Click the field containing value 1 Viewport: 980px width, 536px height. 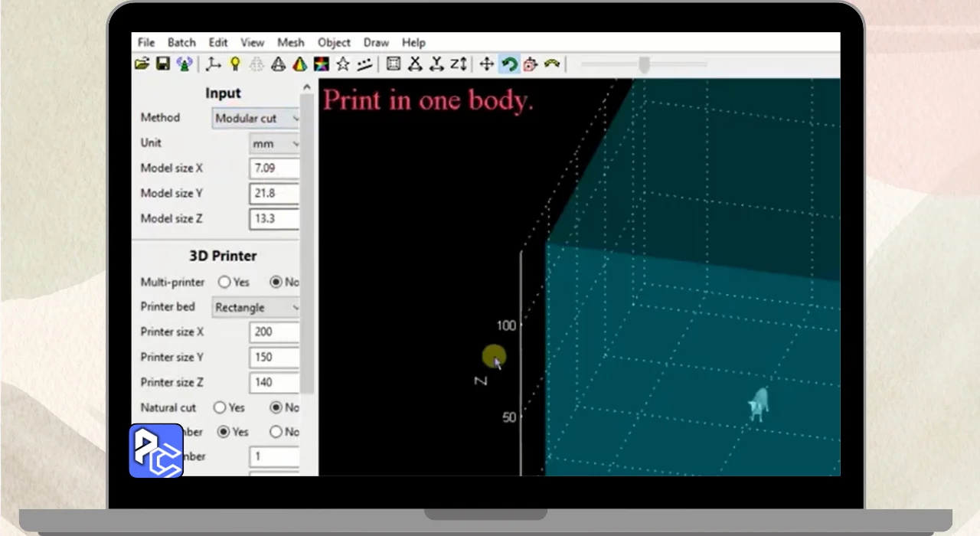click(x=274, y=457)
